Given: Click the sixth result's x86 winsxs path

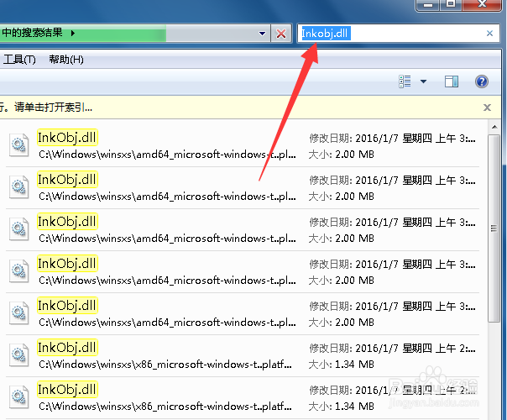Looking at the screenshot, I should point(165,365).
